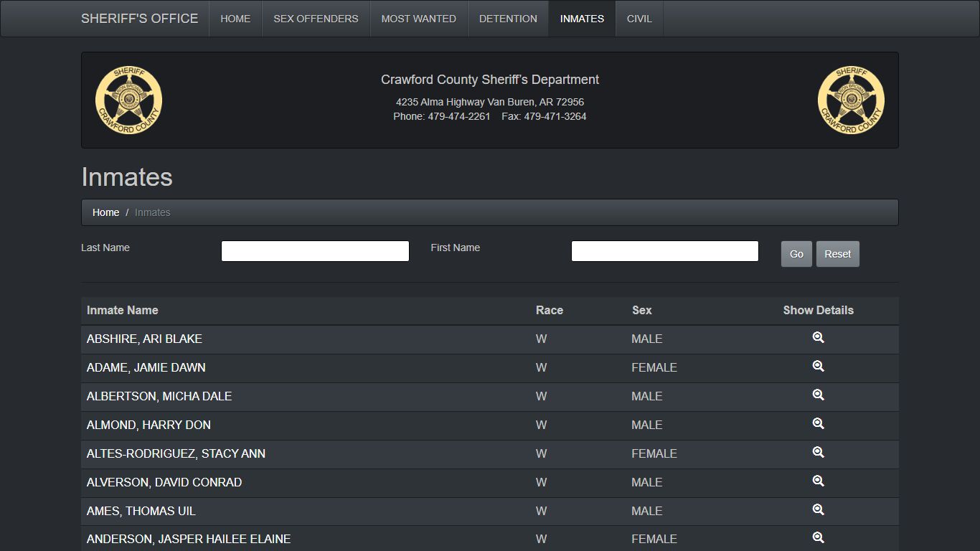Click the Inmates breadcrumb text

click(x=153, y=212)
